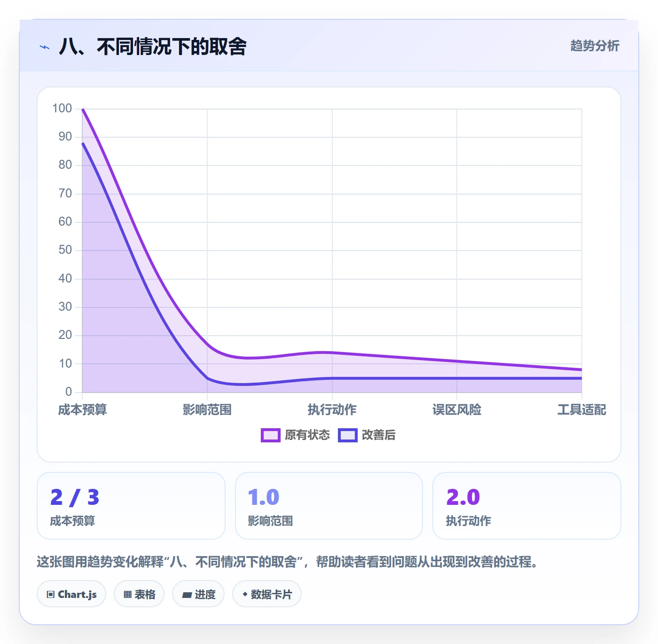The height and width of the screenshot is (644, 658).
Task: Click the 趋势分析 label in header
Action: [595, 46]
